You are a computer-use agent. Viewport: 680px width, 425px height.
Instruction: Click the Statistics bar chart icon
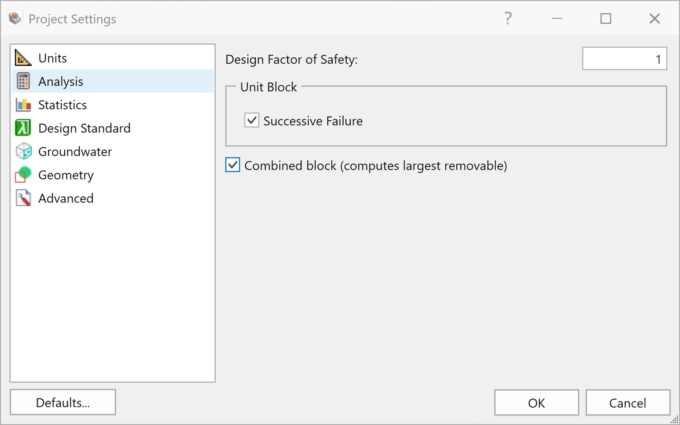23,105
